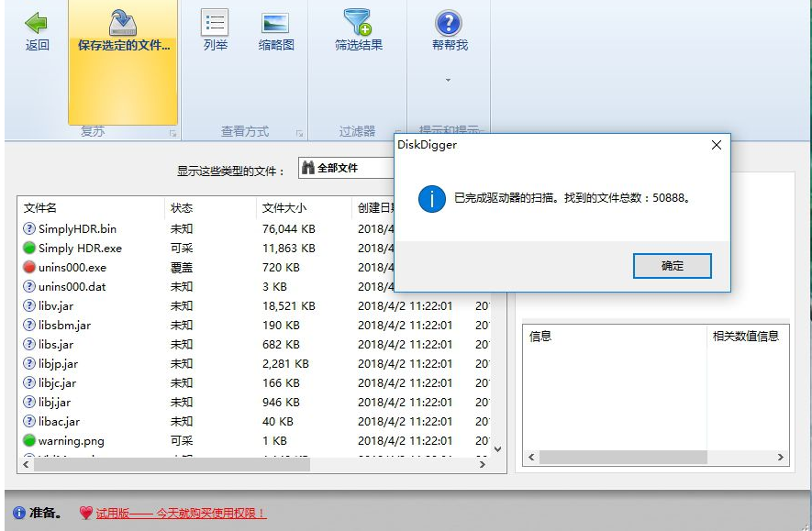The height and width of the screenshot is (531, 812).
Task: Click the info panel horizontal scrollbar
Action: click(x=623, y=457)
